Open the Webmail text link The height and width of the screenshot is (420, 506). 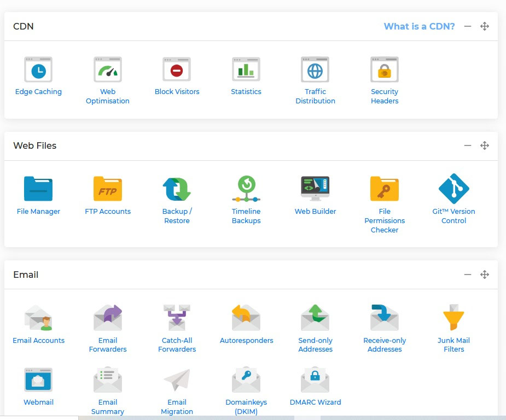coord(38,402)
